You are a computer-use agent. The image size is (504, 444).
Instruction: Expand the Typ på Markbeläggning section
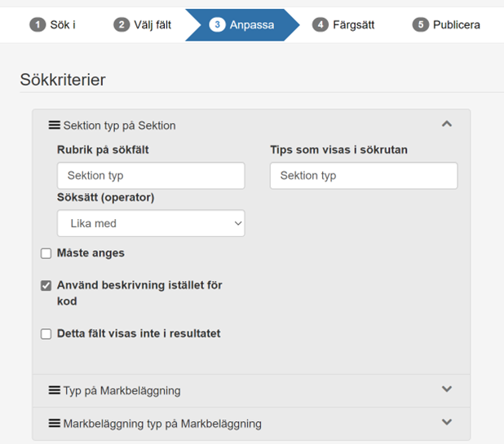[446, 389]
